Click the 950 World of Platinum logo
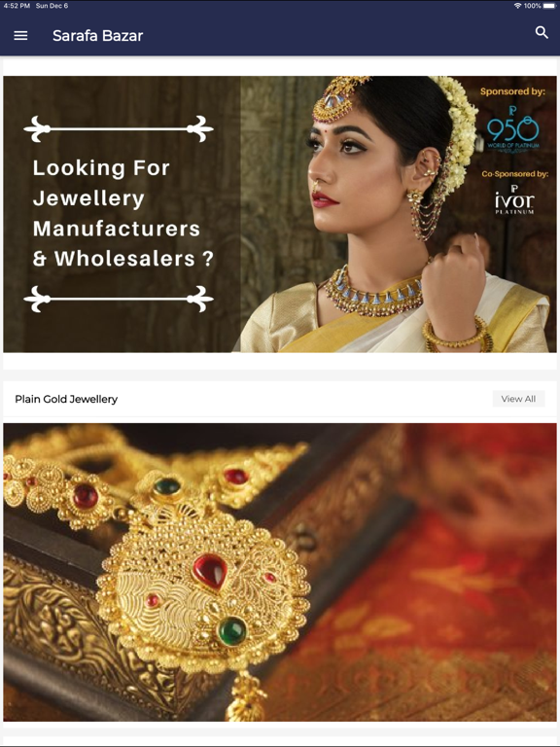Image resolution: width=560 pixels, height=747 pixels. click(x=513, y=128)
